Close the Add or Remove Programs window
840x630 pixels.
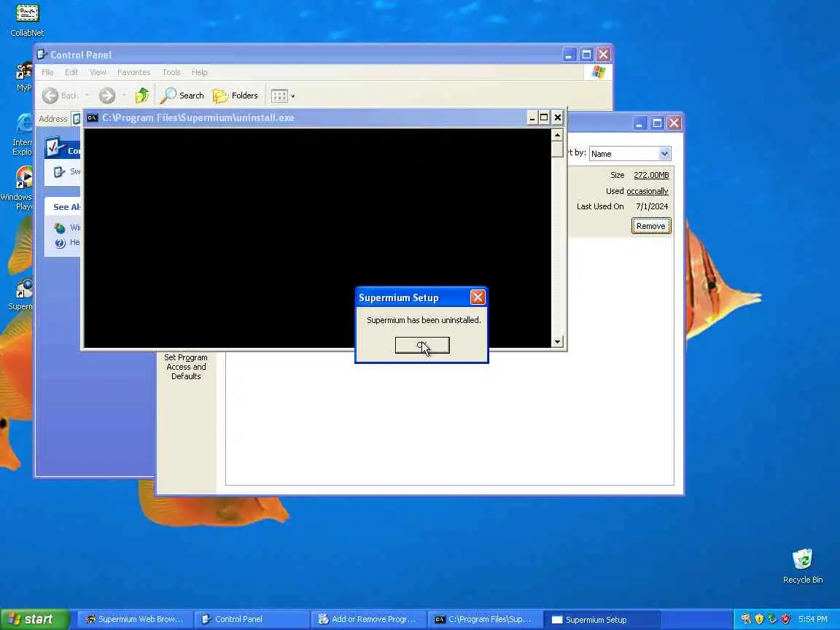[x=674, y=123]
